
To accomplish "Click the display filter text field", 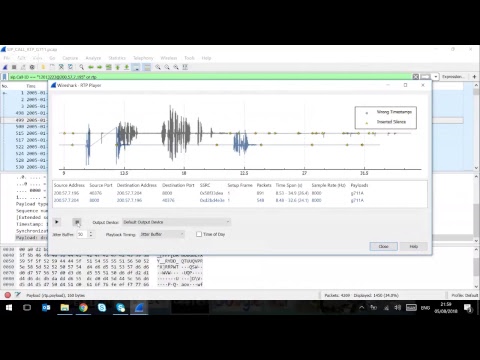I will 210,77.
